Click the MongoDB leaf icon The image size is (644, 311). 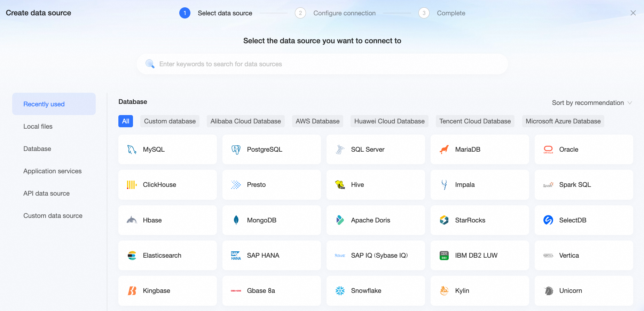pos(236,220)
